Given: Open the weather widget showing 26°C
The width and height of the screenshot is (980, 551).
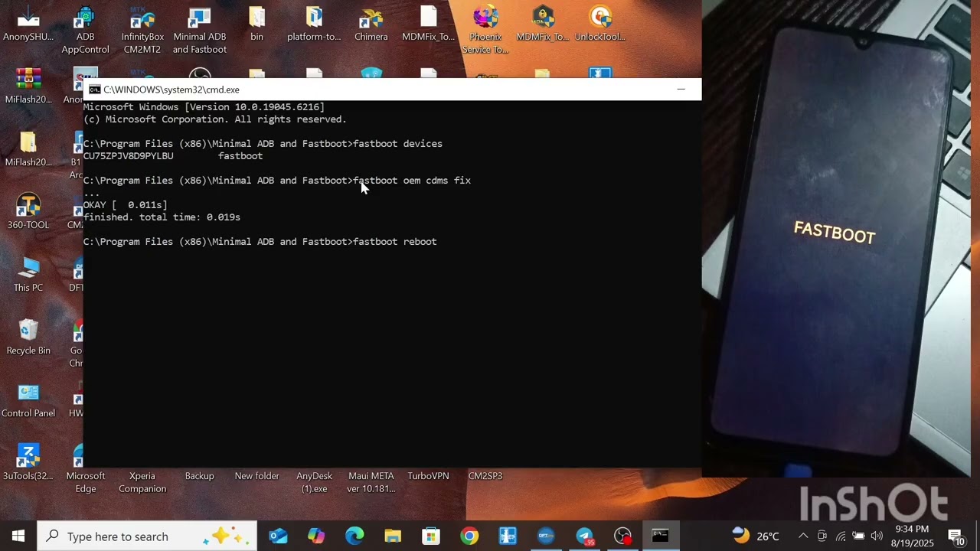Looking at the screenshot, I should click(x=755, y=536).
